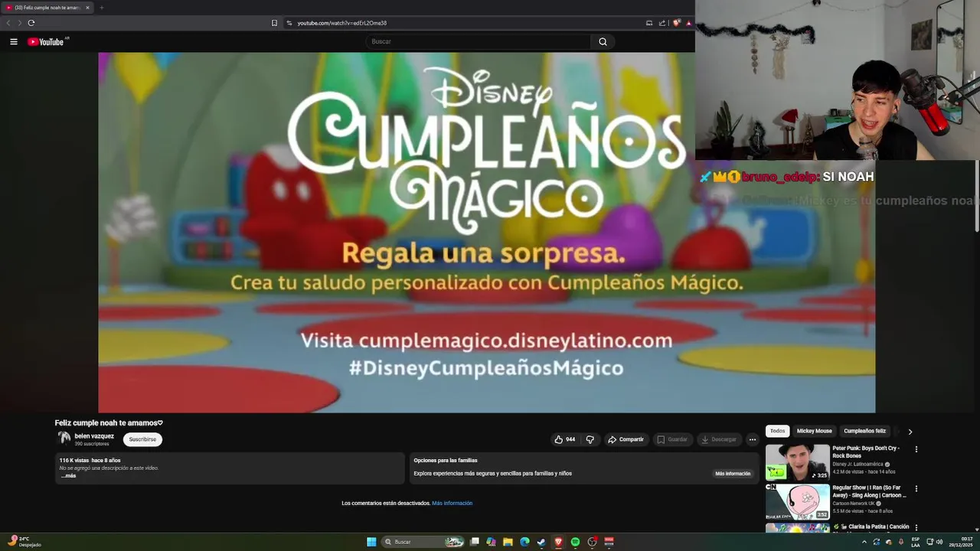Open Brave browser from the taskbar
Image resolution: width=980 pixels, height=551 pixels.
pos(558,542)
